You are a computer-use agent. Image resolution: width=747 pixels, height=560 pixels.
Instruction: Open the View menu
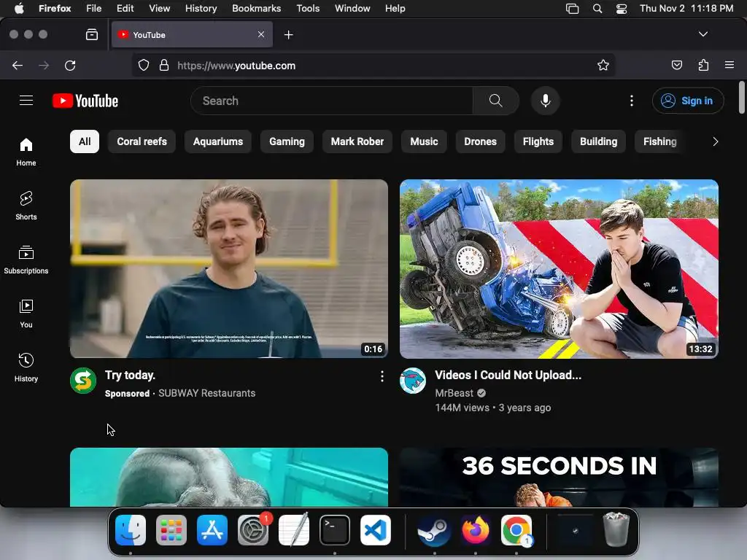[x=159, y=8]
